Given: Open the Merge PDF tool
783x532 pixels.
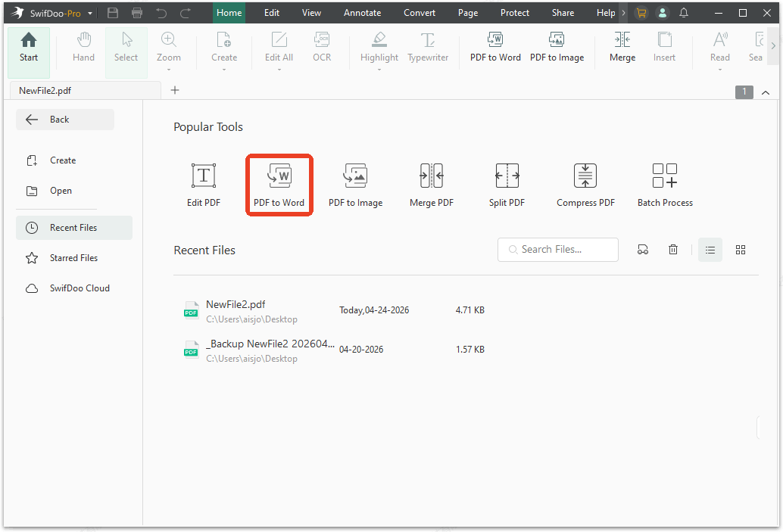Looking at the screenshot, I should pyautogui.click(x=431, y=184).
